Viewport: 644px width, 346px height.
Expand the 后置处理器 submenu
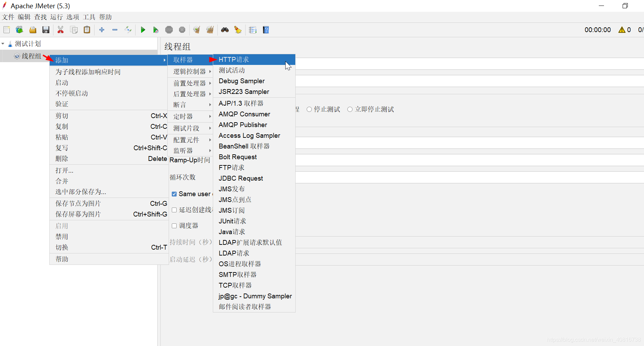coord(190,94)
